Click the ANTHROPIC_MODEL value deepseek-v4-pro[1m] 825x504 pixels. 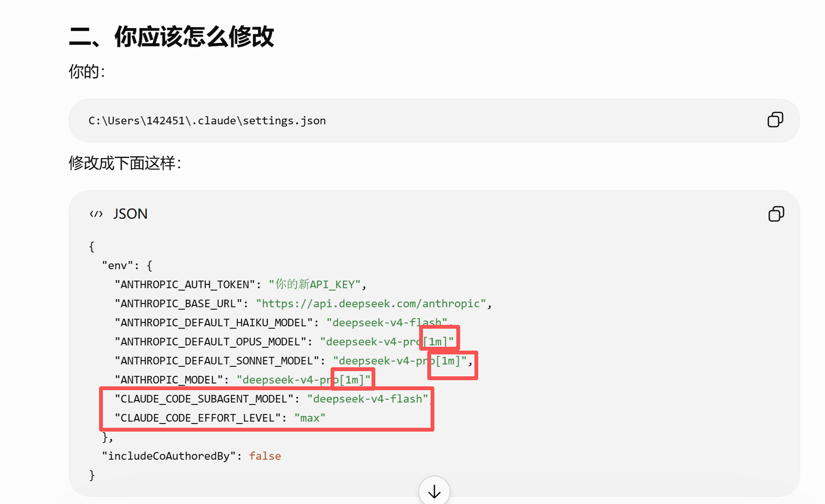[x=303, y=380]
